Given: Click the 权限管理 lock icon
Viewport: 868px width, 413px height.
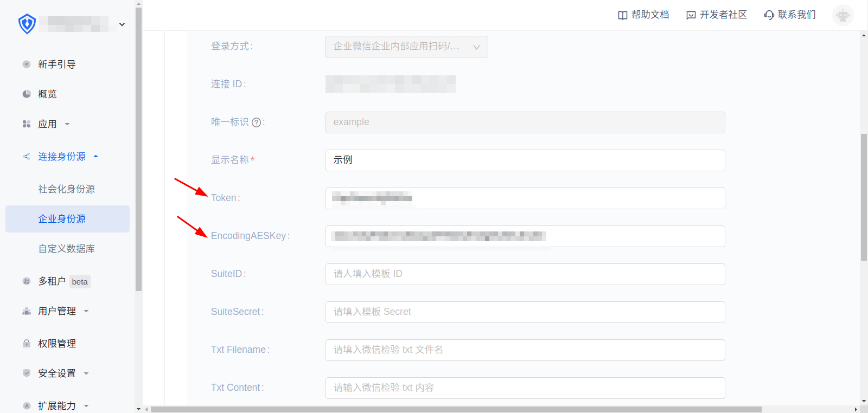Looking at the screenshot, I should (26, 344).
